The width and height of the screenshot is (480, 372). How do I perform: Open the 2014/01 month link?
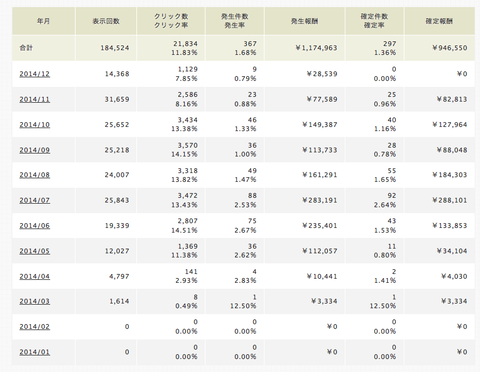tap(35, 352)
